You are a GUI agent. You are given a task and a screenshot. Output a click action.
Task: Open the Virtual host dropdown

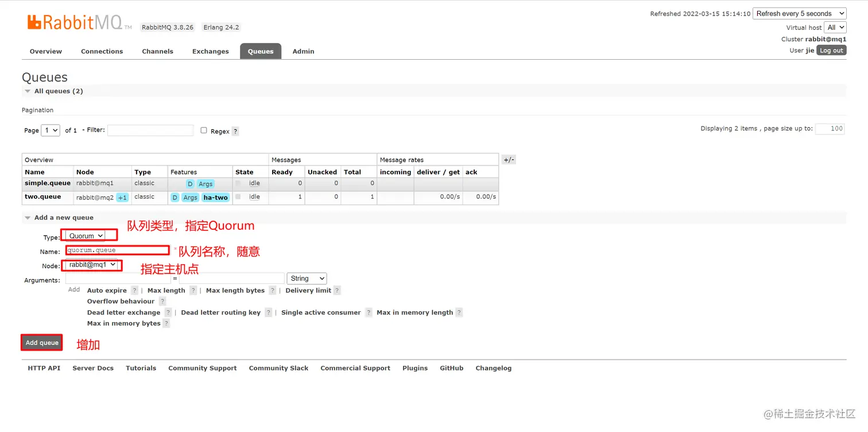(x=835, y=27)
